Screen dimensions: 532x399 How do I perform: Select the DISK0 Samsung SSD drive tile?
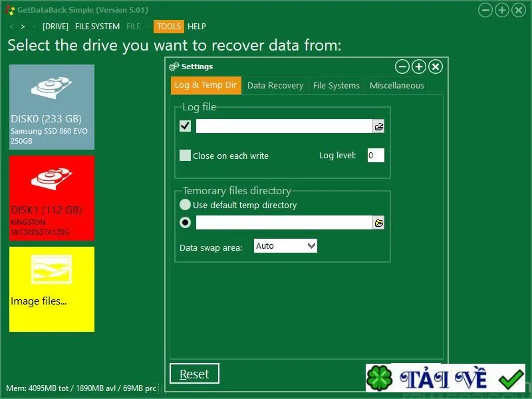52,107
